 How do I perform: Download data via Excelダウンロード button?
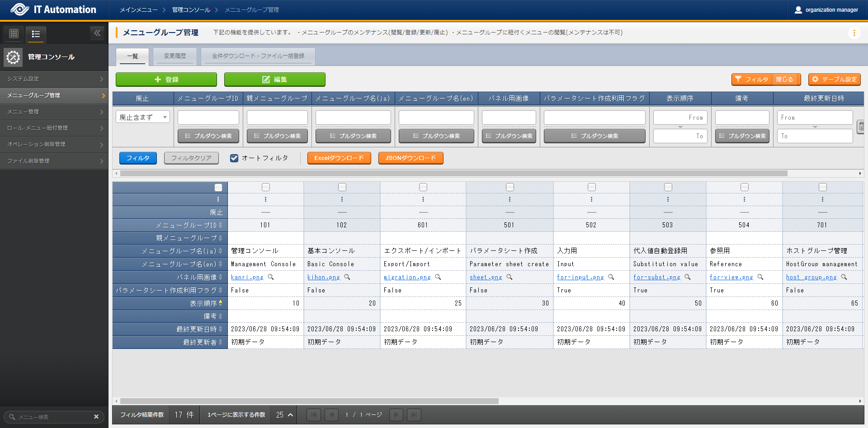pyautogui.click(x=339, y=158)
